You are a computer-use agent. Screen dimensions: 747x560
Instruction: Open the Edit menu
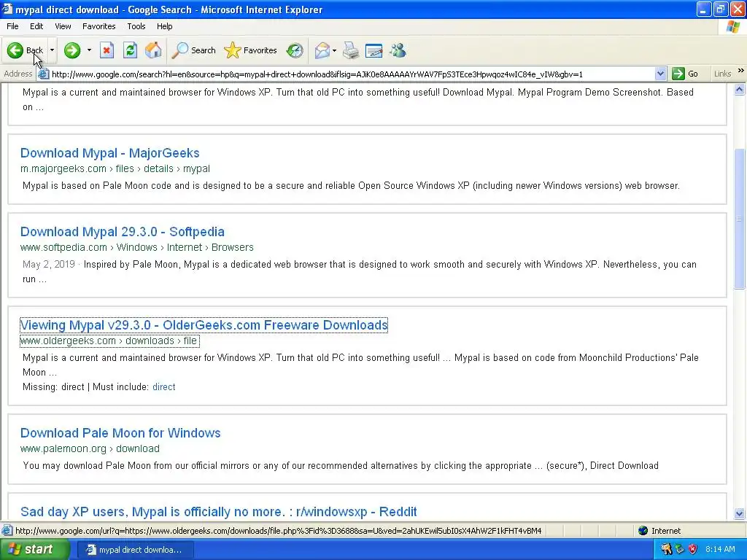coord(36,26)
